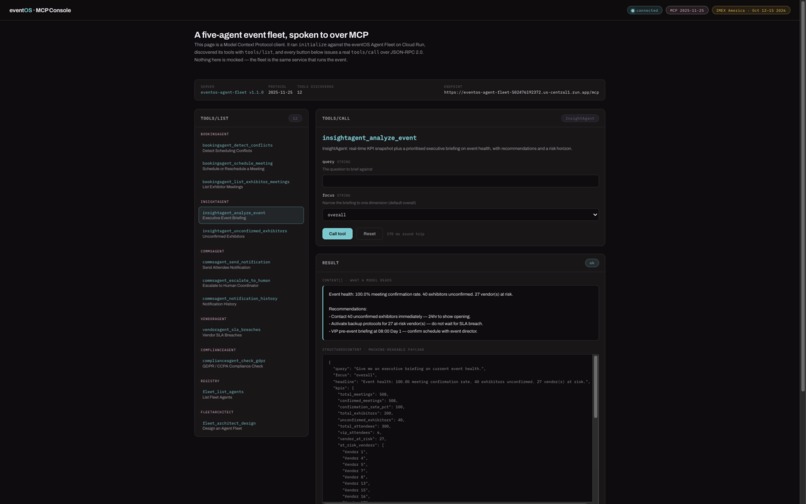This screenshot has height=504, width=806.
Task: Click the 'Contact 40 unconfirmed exhibitors' recommendation
Action: pyautogui.click(x=399, y=316)
